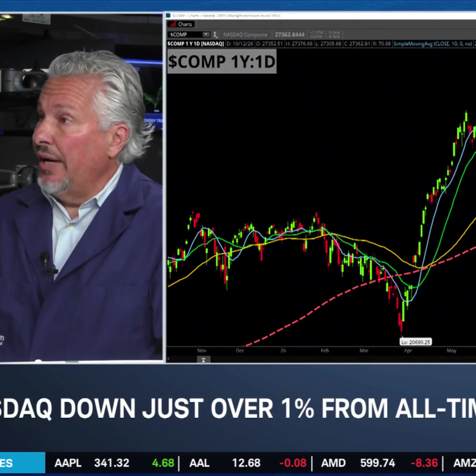The width and height of the screenshot is (476, 476).
Task: Click the $COMP 1 Y 1D [NASDAQ] chart label
Action: pos(196,44)
